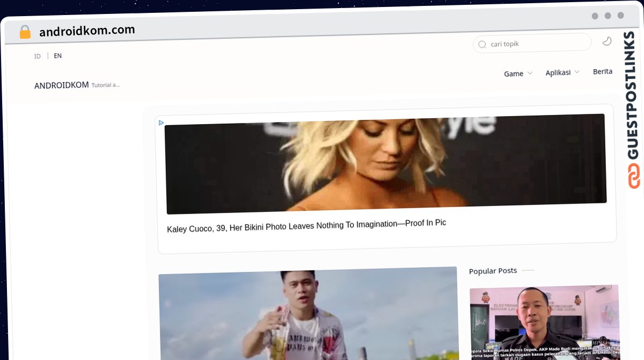
Task: Open the Berita menu item
Action: tap(602, 71)
